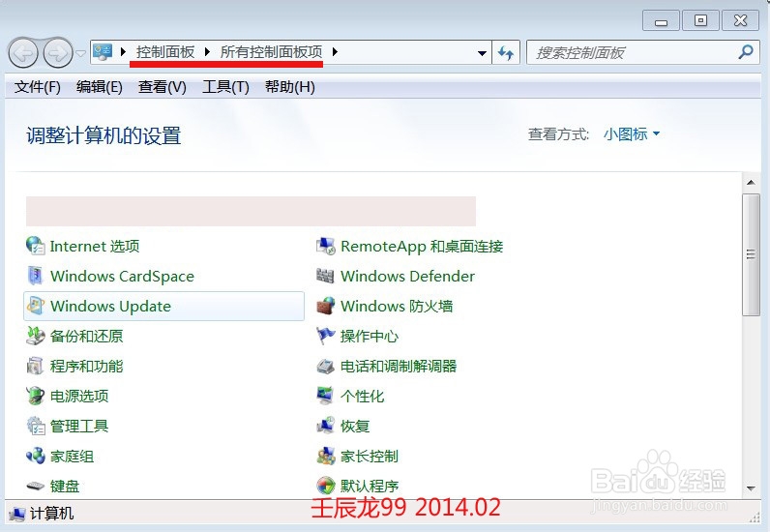Image resolution: width=770 pixels, height=532 pixels.
Task: Open the 编辑(E) menu
Action: (x=100, y=87)
